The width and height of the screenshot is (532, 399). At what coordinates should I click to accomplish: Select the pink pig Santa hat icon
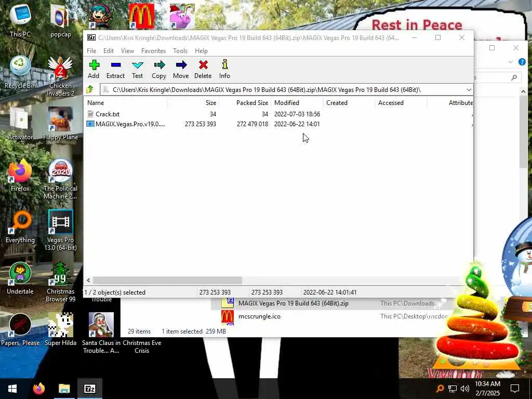182,16
